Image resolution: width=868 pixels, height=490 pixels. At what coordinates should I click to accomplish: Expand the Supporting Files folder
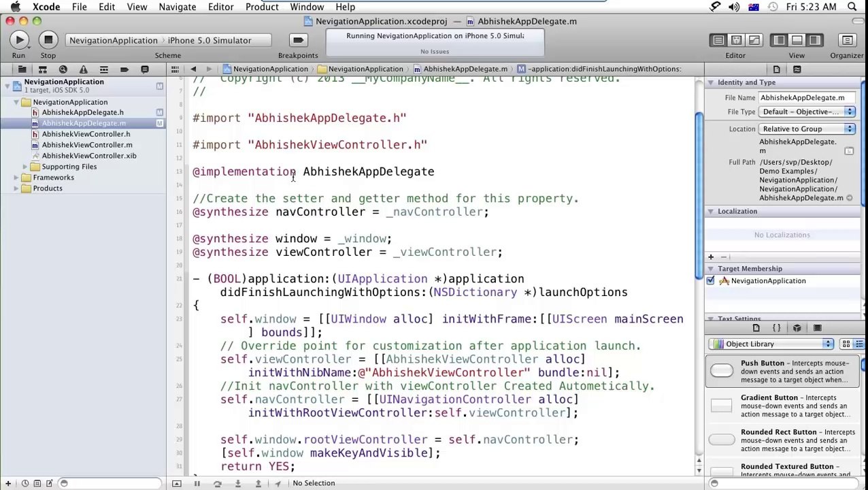coord(25,167)
